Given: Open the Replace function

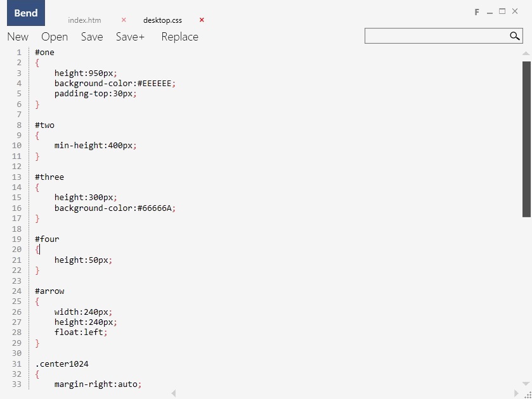Looking at the screenshot, I should coord(179,37).
